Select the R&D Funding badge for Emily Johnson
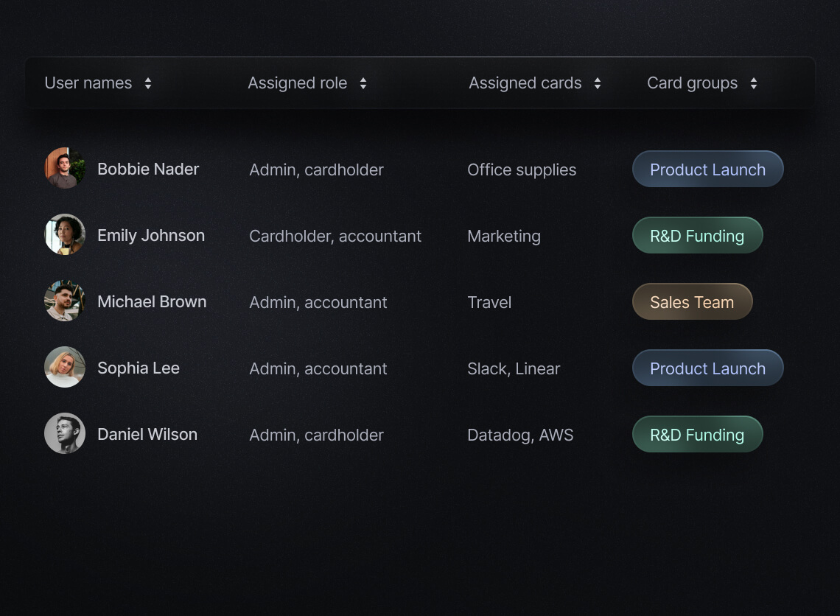This screenshot has height=616, width=840. pos(697,235)
